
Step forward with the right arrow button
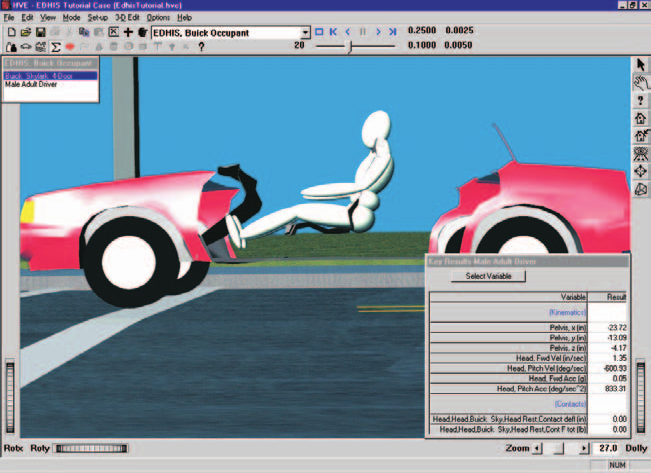click(x=378, y=32)
